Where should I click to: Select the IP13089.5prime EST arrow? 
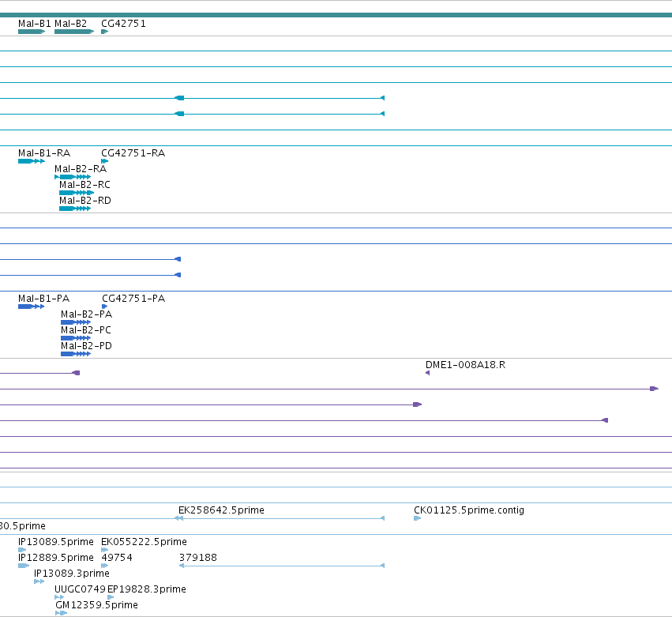pos(22,550)
